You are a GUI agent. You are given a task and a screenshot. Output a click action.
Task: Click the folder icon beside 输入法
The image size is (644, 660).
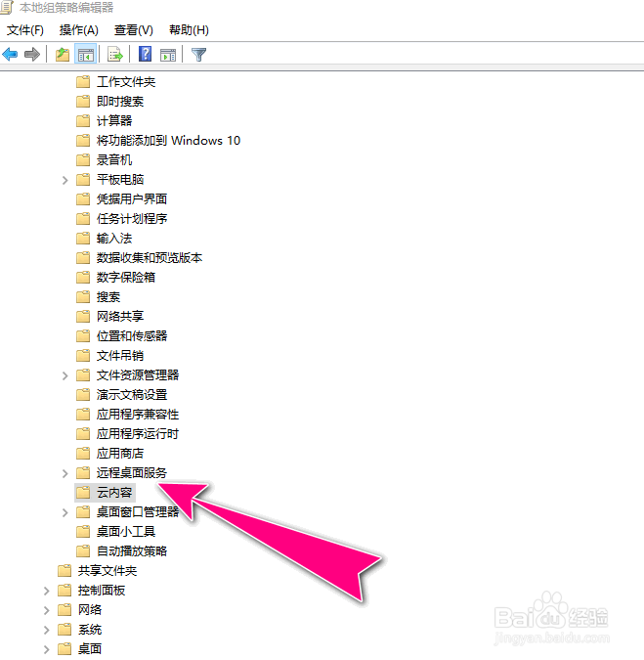pos(83,239)
